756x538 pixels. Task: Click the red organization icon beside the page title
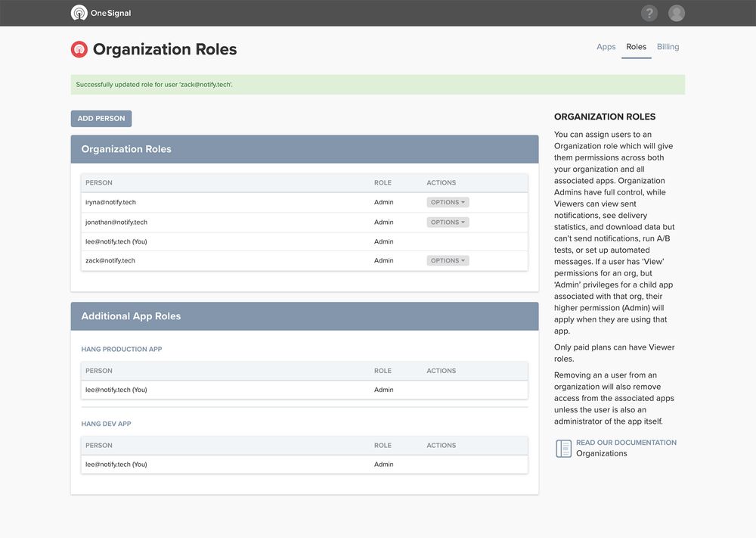pyautogui.click(x=79, y=48)
